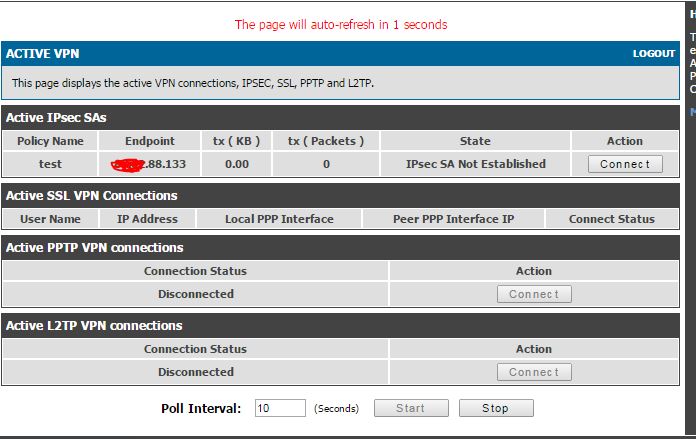Click the Active SSL VPN Connections heading

point(92,196)
